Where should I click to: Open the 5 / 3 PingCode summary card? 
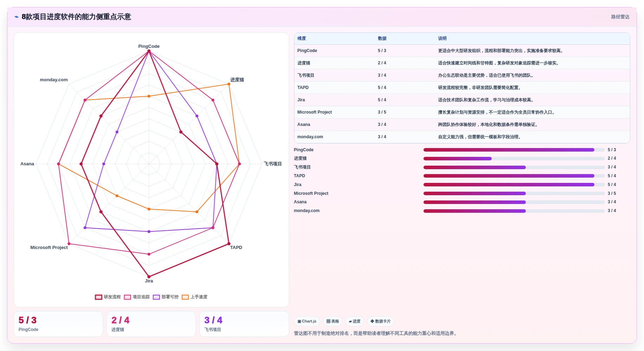[x=58, y=324]
